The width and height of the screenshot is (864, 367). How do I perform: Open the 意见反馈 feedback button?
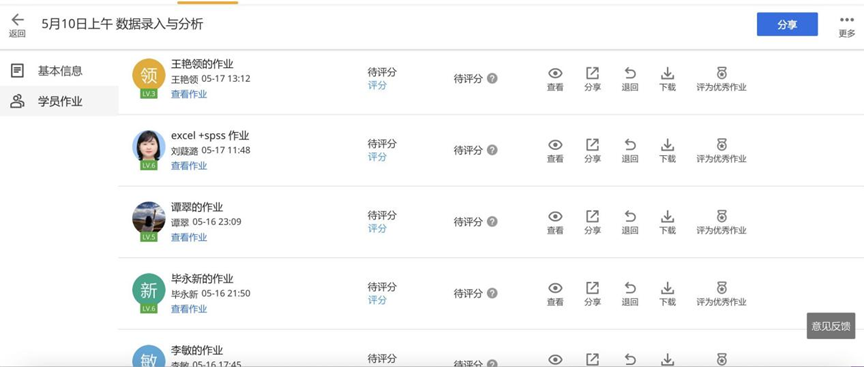(830, 326)
